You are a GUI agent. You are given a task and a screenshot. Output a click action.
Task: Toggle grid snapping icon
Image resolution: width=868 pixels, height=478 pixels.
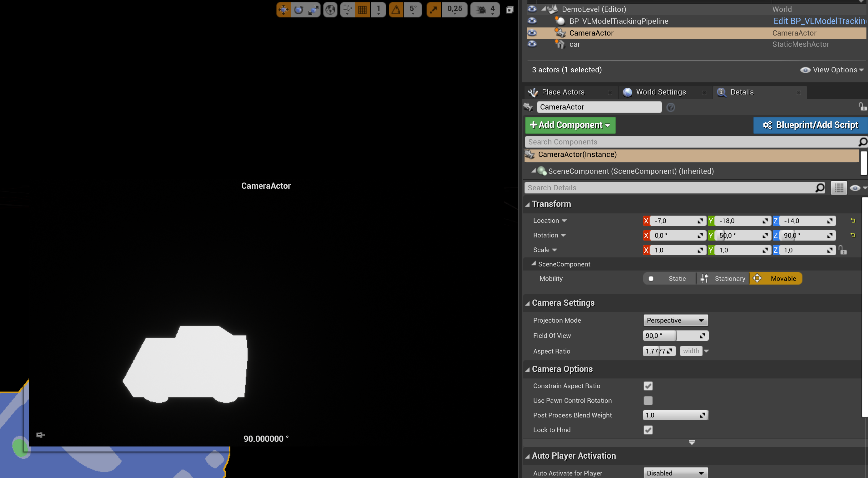[x=362, y=9]
